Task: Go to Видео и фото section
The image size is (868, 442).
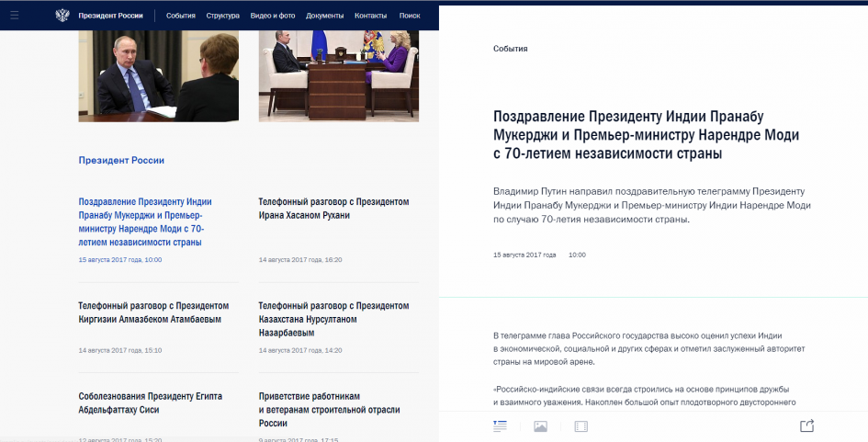Action: (x=273, y=16)
